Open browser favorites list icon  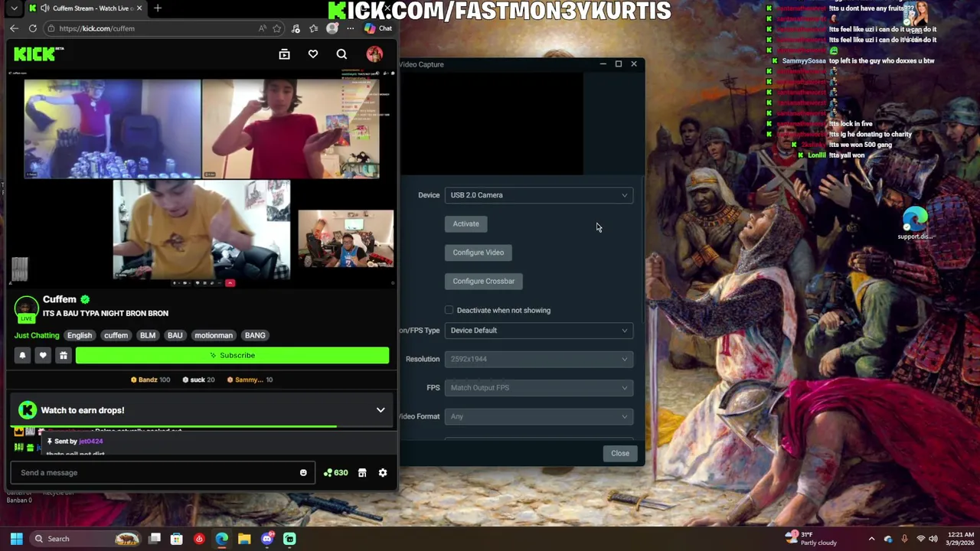pyautogui.click(x=314, y=28)
